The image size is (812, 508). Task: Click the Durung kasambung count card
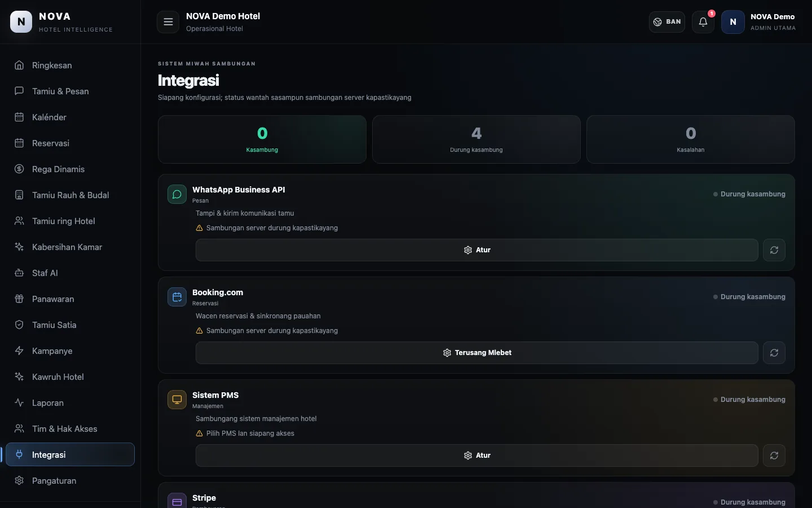click(476, 139)
